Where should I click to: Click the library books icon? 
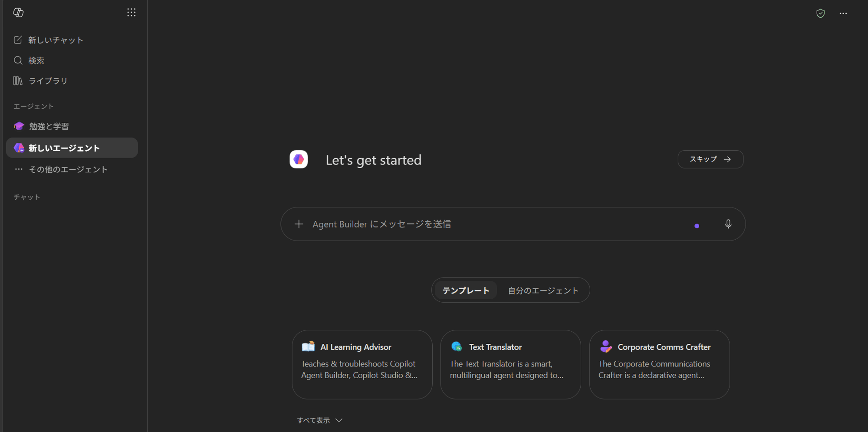[18, 81]
